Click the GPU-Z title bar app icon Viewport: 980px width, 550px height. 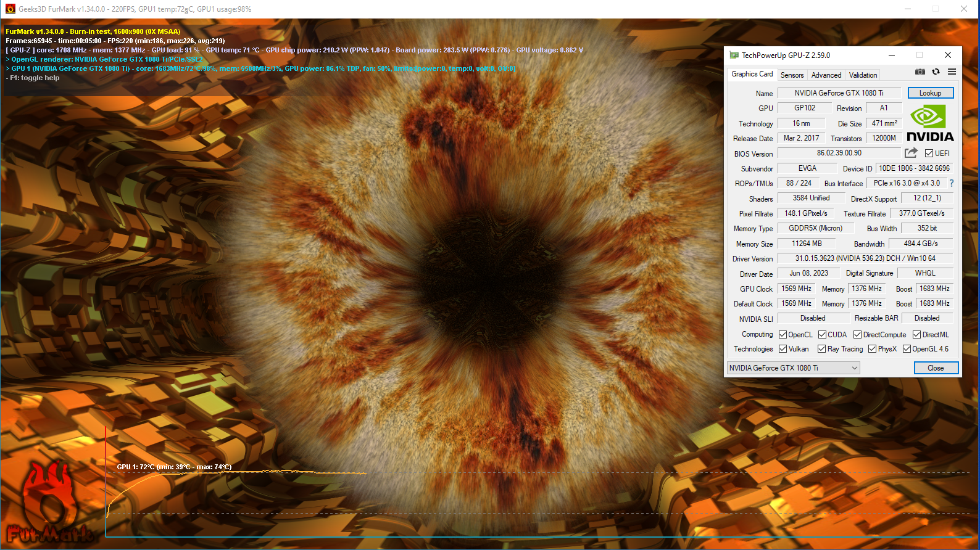[734, 55]
